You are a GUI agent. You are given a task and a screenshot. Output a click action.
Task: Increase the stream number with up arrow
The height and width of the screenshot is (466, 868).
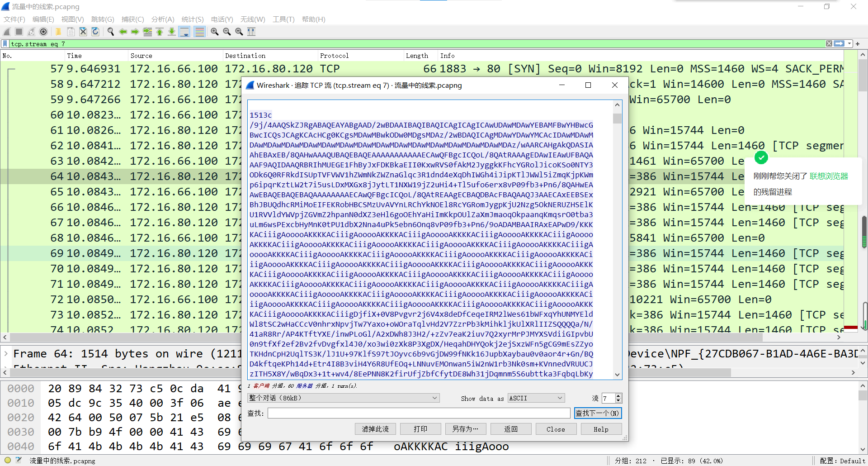point(618,396)
